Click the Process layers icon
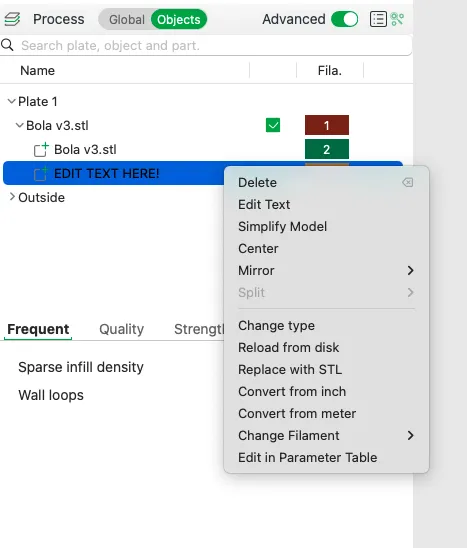The image size is (467, 548). pos(12,19)
